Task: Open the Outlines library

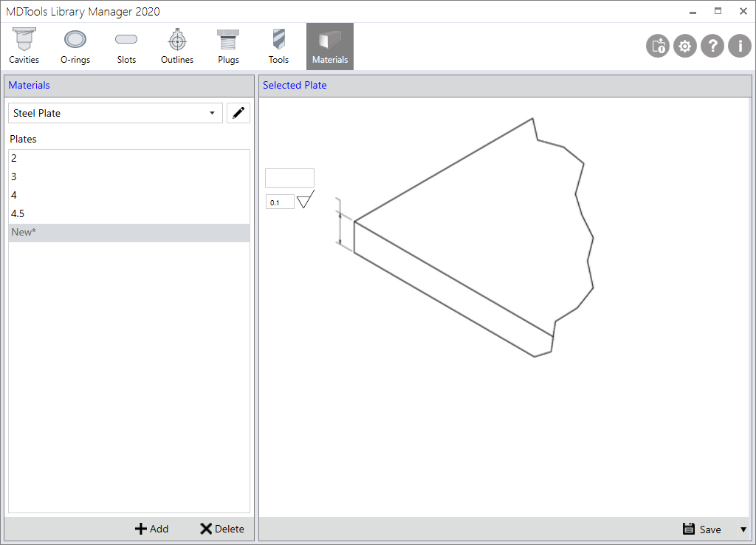Action: [177, 47]
